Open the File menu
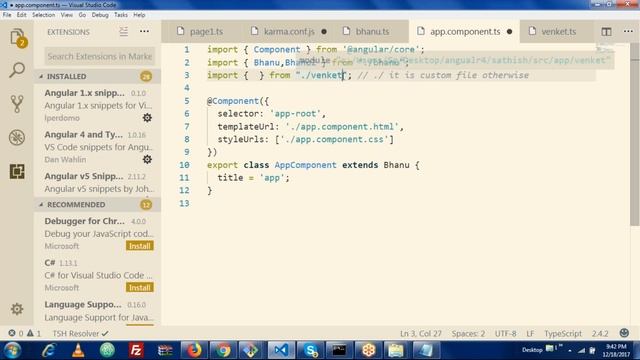 point(7,15)
